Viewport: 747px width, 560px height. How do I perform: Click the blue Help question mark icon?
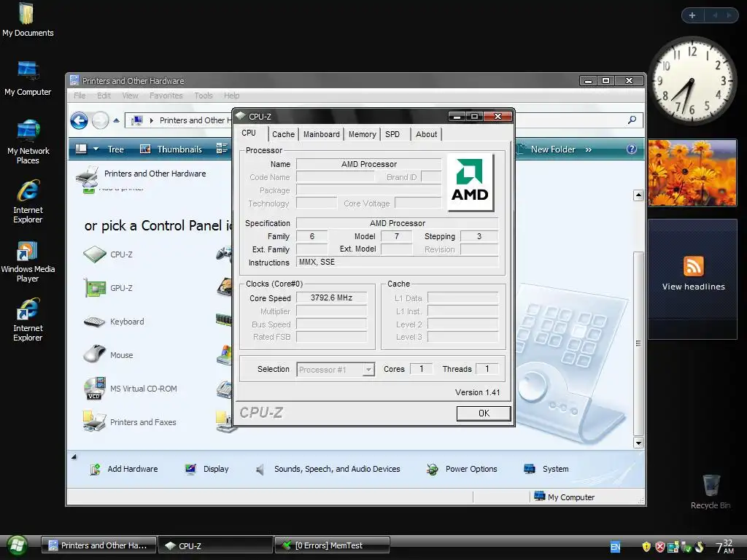(x=632, y=149)
